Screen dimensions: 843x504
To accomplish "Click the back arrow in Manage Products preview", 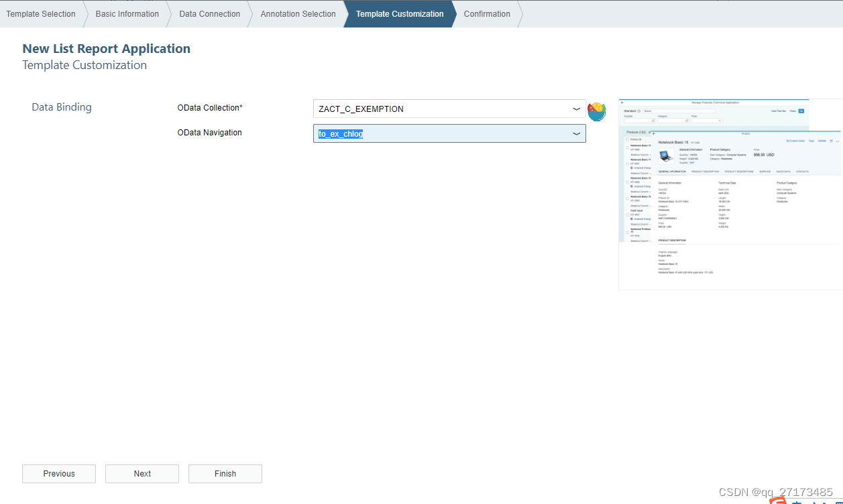I will point(622,102).
